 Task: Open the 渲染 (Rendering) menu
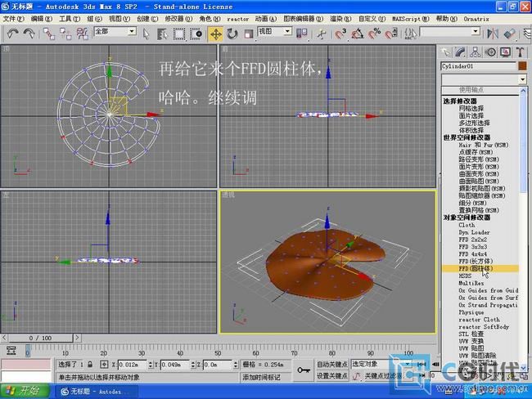pyautogui.click(x=340, y=19)
